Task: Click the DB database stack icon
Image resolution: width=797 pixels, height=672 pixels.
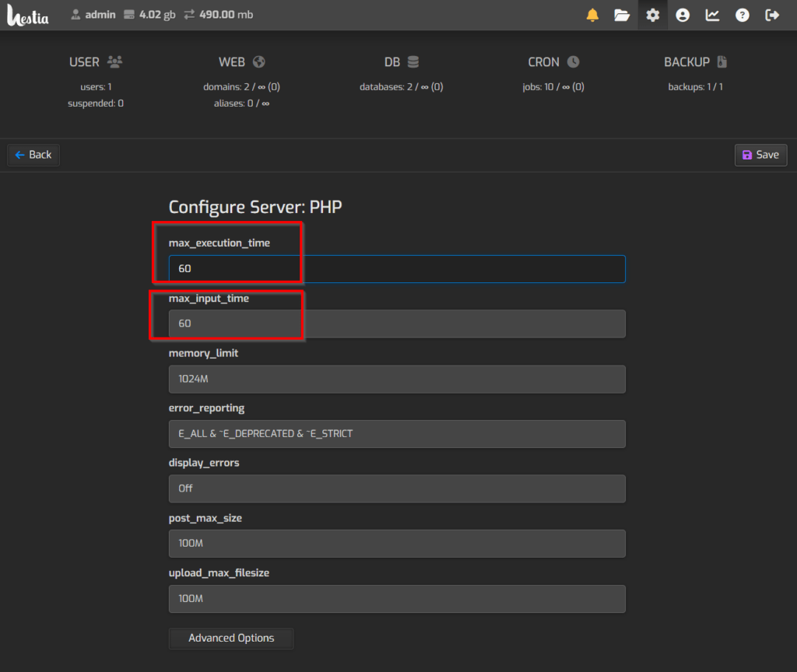Action: pyautogui.click(x=413, y=61)
